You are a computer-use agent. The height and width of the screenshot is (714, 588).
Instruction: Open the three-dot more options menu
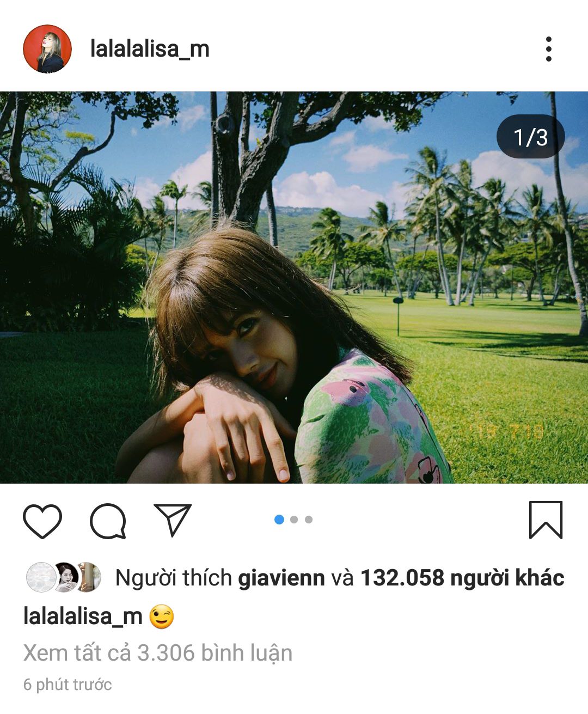[548, 50]
